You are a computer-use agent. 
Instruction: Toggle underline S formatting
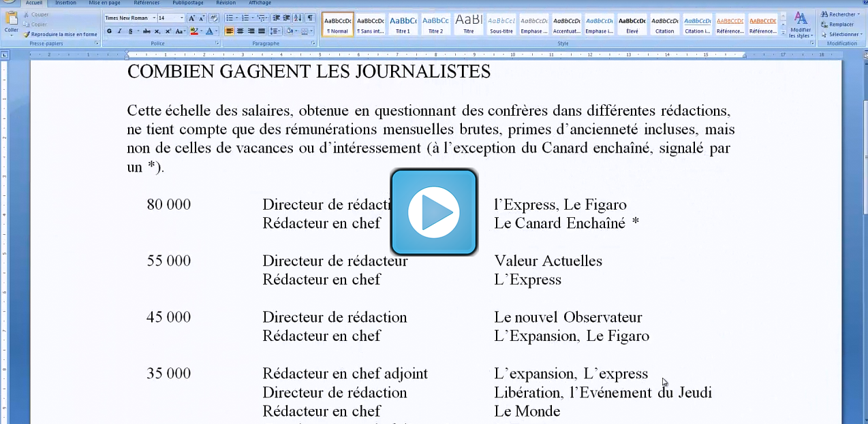point(131,31)
